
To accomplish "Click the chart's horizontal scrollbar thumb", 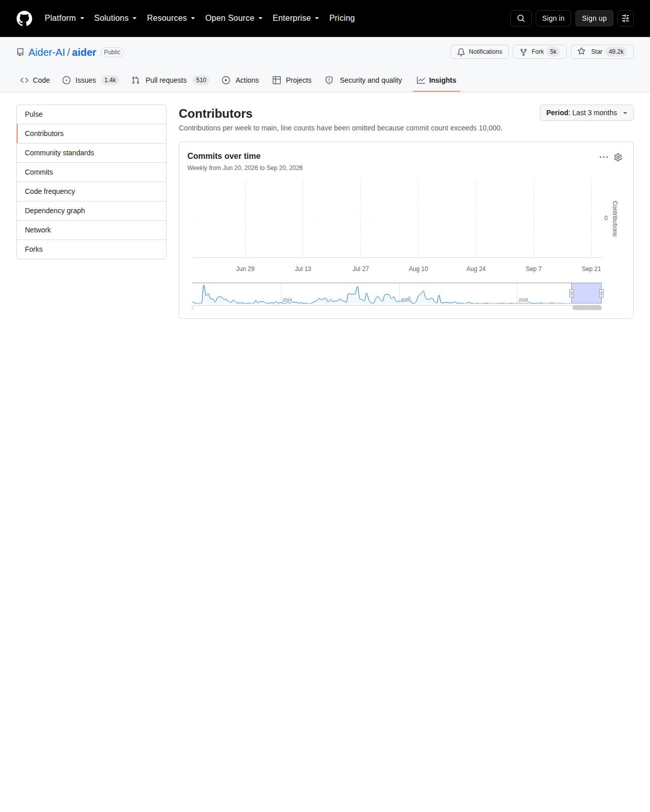I will click(587, 308).
